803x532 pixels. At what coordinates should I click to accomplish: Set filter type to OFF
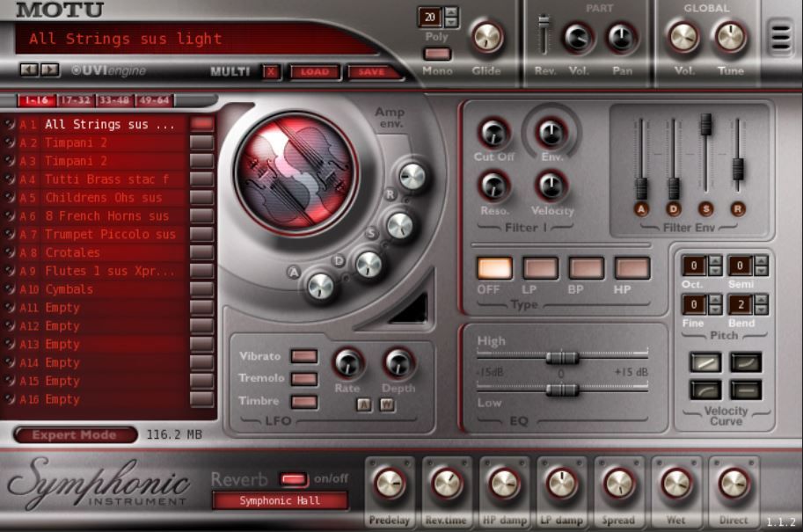(494, 268)
